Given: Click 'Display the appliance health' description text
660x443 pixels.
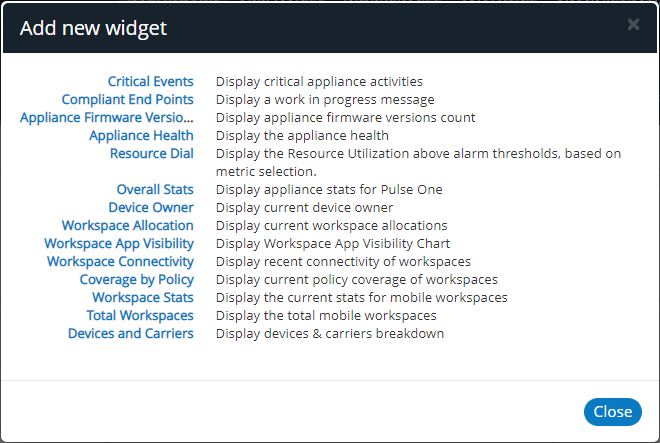Looking at the screenshot, I should tap(302, 135).
